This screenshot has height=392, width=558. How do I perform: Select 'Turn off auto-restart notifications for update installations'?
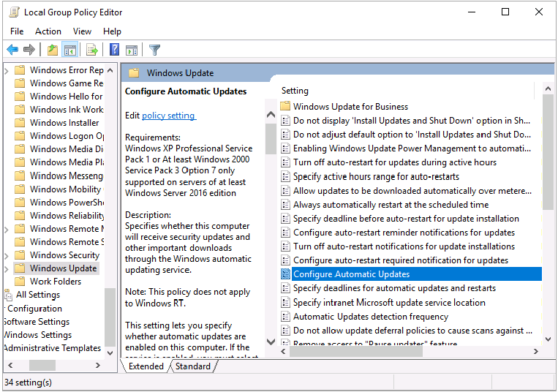click(x=404, y=246)
